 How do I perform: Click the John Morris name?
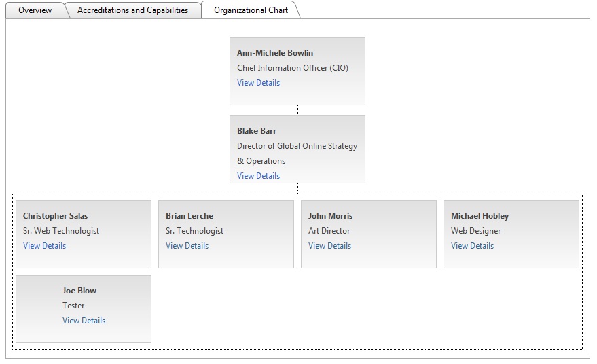coord(331,216)
